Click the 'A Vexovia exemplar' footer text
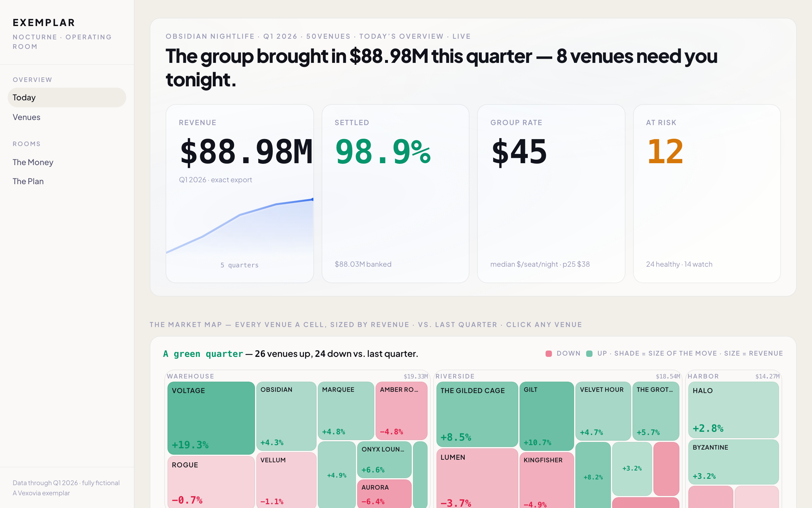812x508 pixels. (41, 493)
